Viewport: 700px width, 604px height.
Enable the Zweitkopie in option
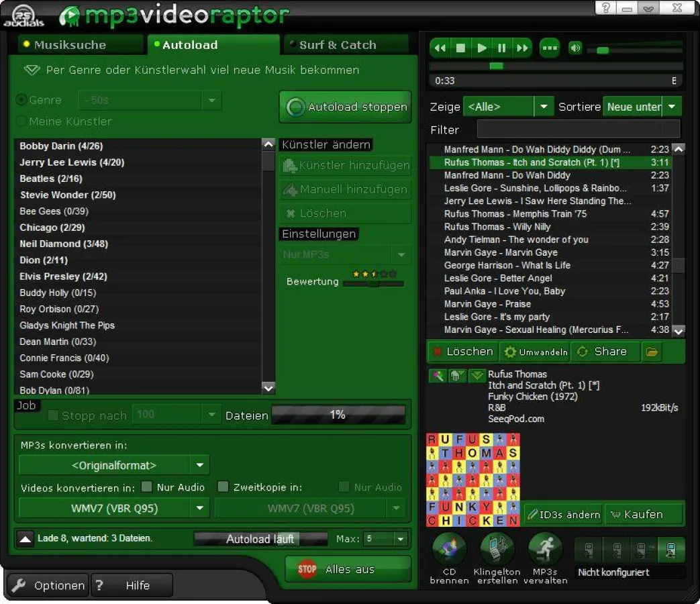tap(222, 487)
